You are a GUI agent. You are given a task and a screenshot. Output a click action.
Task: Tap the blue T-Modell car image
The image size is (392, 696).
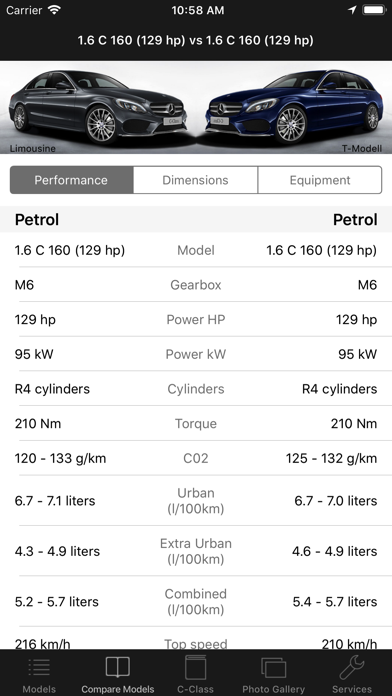(294, 107)
